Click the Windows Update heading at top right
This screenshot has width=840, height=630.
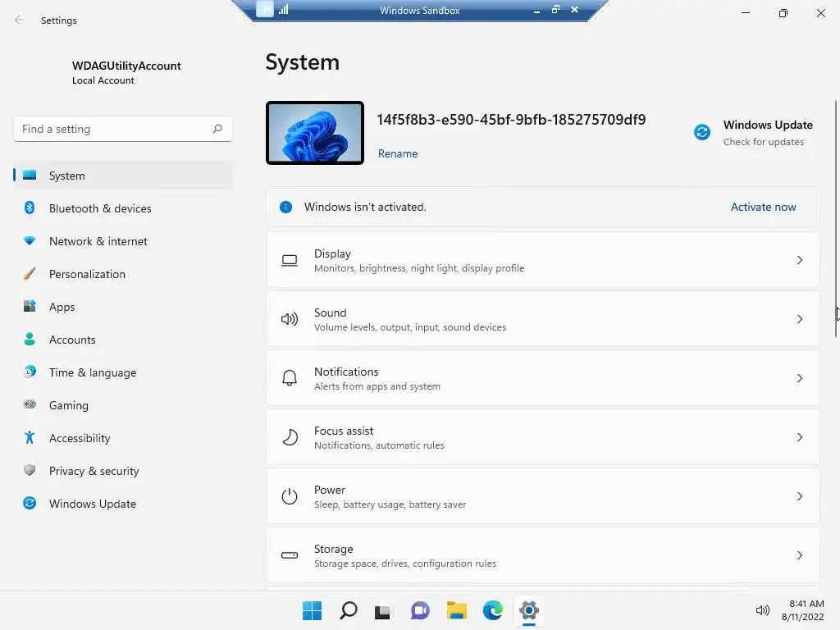pos(768,125)
